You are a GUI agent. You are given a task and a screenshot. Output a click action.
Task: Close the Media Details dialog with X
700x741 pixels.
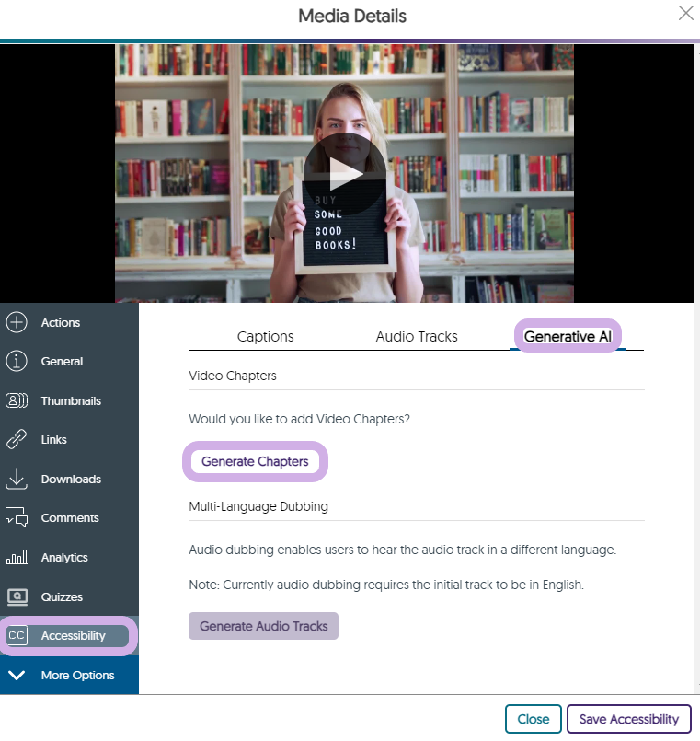[685, 13]
